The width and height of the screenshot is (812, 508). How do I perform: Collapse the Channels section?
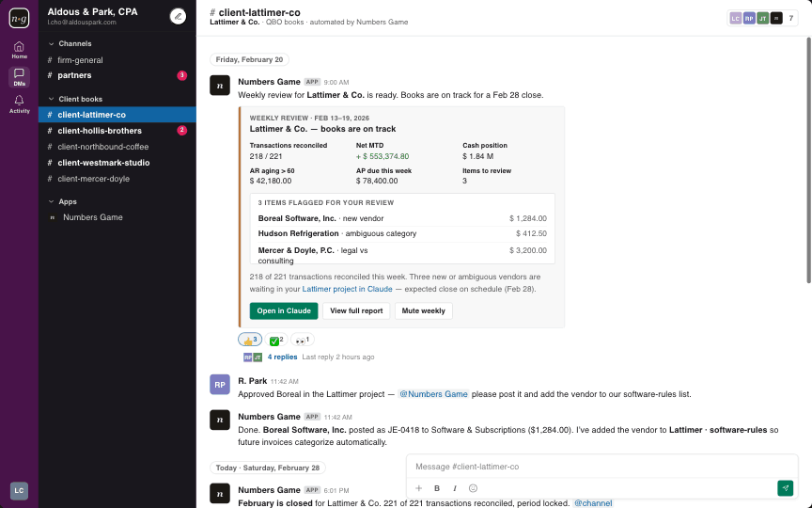click(70, 43)
